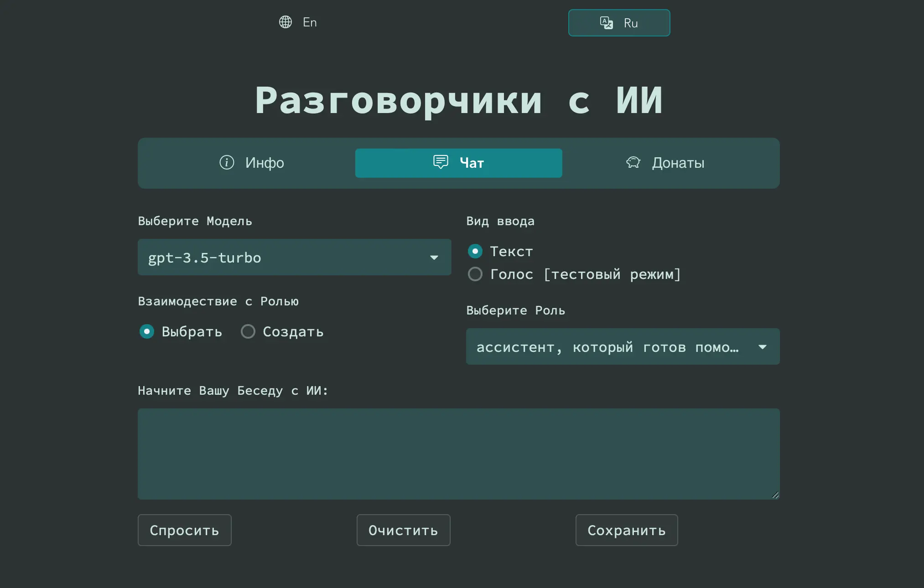The image size is (924, 588).
Task: Click the piggy bank donation icon
Action: click(633, 162)
